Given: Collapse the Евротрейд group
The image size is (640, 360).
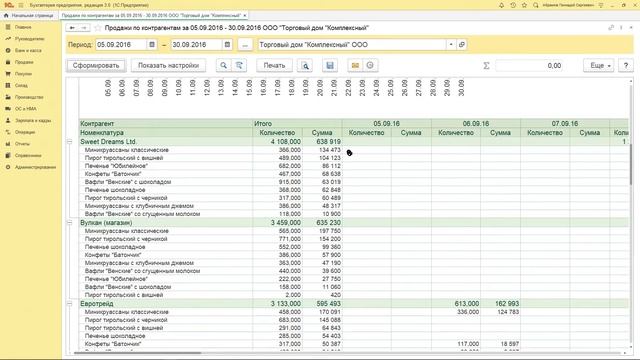Looking at the screenshot, I should [69, 304].
